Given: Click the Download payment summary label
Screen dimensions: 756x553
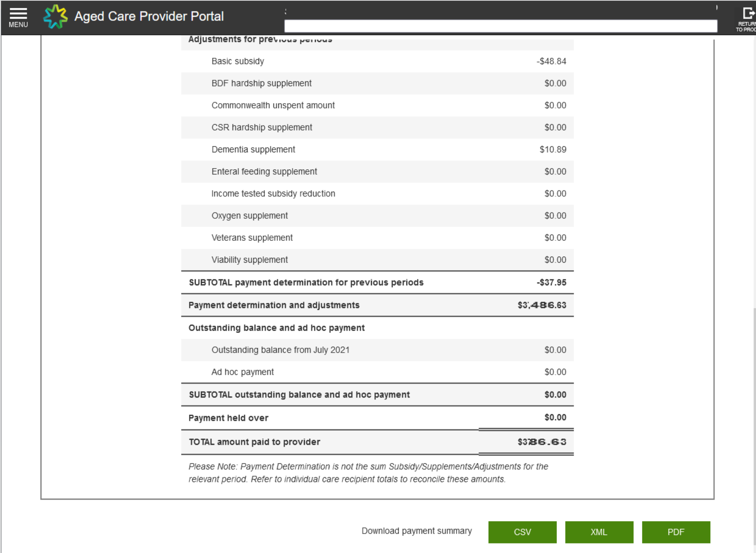Looking at the screenshot, I should coord(416,531).
